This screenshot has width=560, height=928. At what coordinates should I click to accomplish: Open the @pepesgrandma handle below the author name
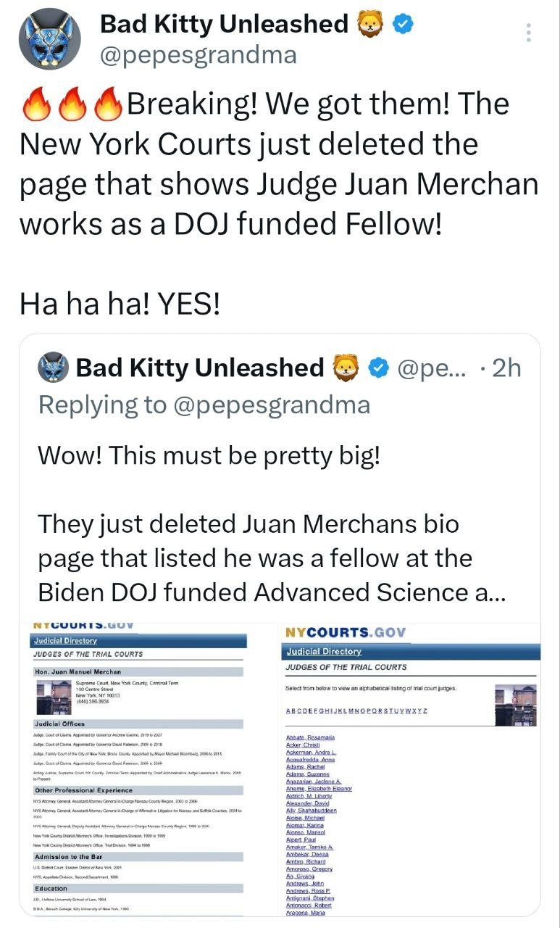tap(198, 55)
